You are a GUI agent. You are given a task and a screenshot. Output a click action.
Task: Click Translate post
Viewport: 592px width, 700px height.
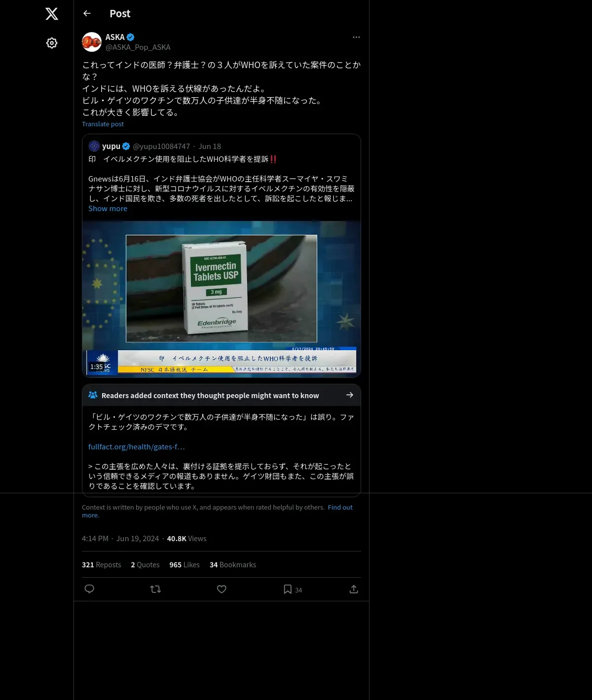coord(103,124)
